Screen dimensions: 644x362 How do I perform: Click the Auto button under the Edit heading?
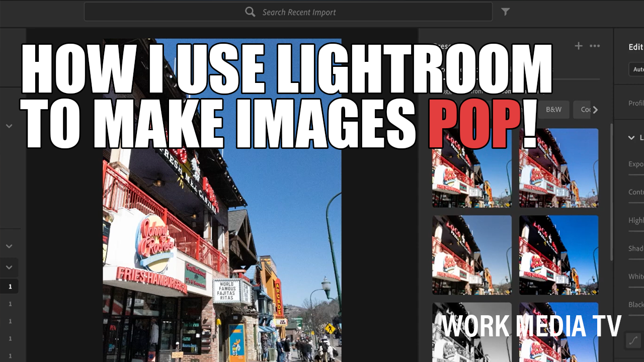[x=637, y=69]
